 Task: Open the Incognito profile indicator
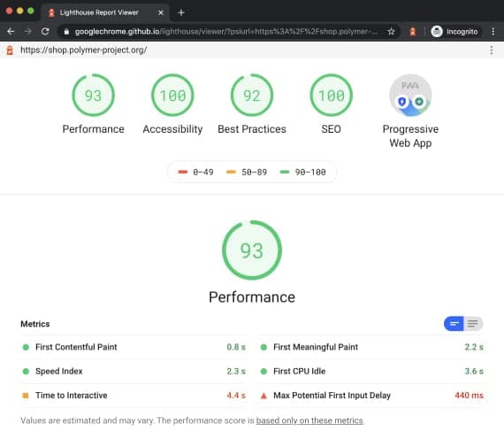454,31
